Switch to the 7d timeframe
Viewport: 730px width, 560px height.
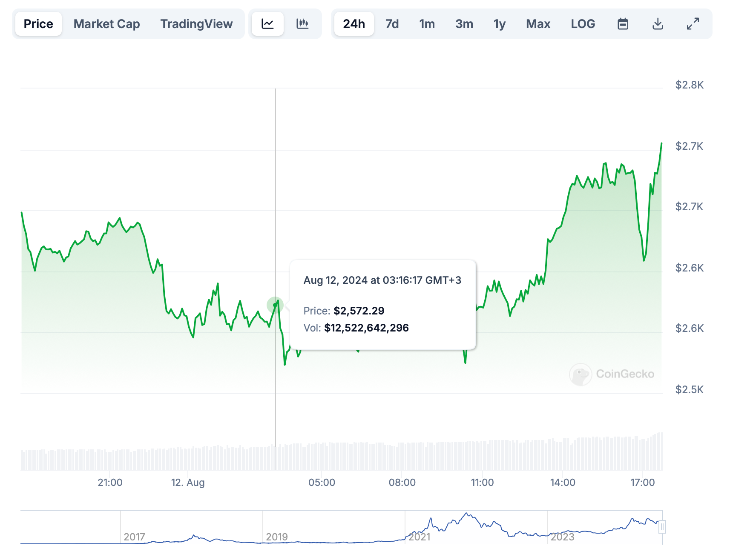pyautogui.click(x=391, y=24)
